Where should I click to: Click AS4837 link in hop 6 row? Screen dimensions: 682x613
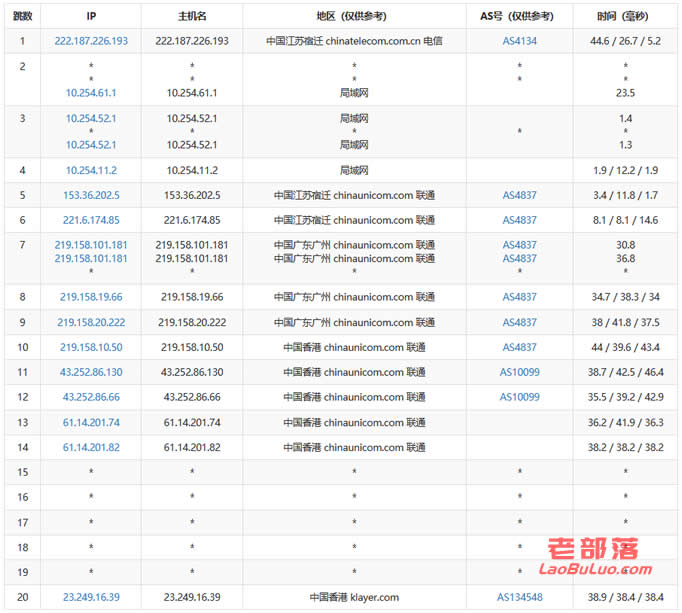(519, 220)
